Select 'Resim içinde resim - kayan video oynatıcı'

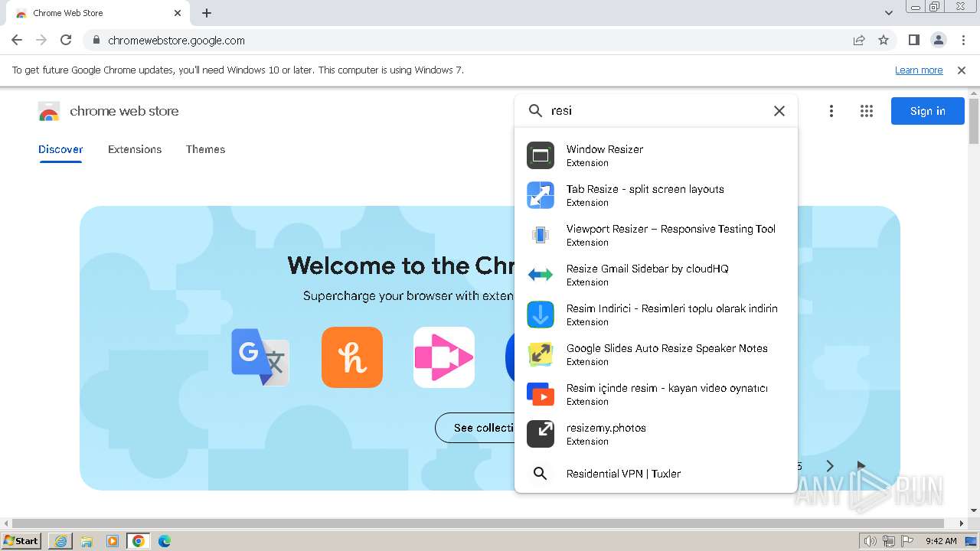(x=656, y=394)
